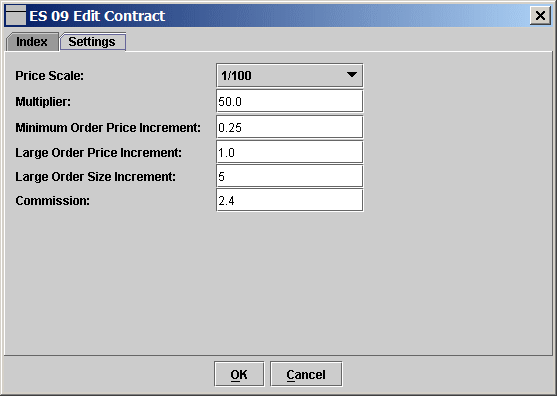Confirm changes with the OK button
The image size is (557, 396).
(x=239, y=374)
